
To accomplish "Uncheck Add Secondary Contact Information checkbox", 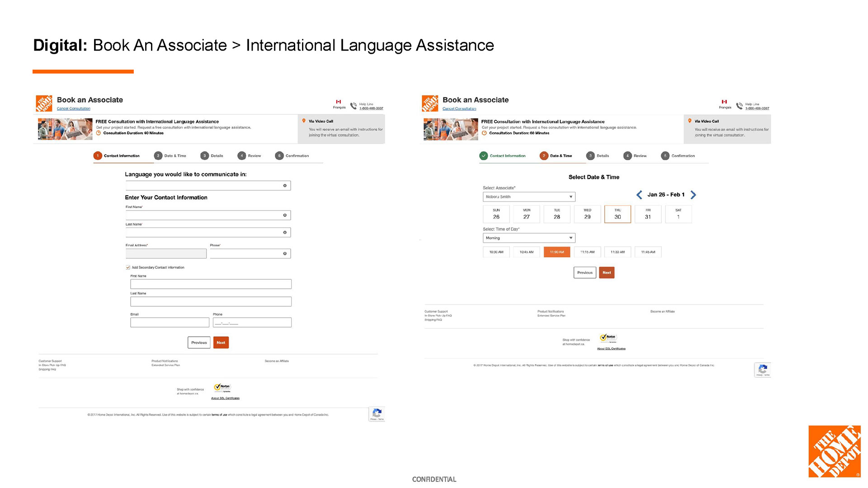I will (x=128, y=267).
